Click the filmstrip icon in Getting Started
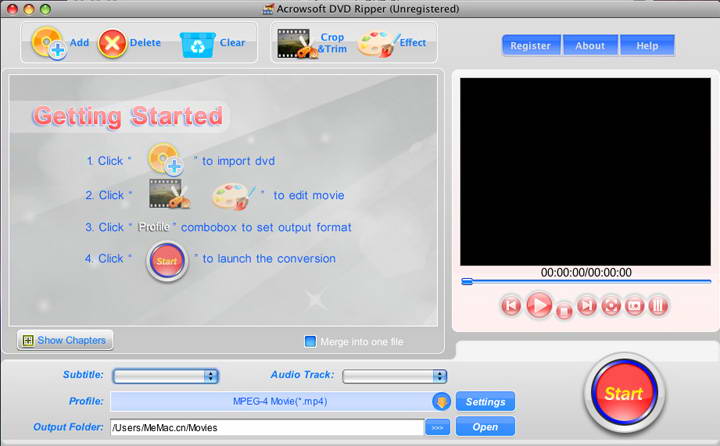 [x=169, y=194]
